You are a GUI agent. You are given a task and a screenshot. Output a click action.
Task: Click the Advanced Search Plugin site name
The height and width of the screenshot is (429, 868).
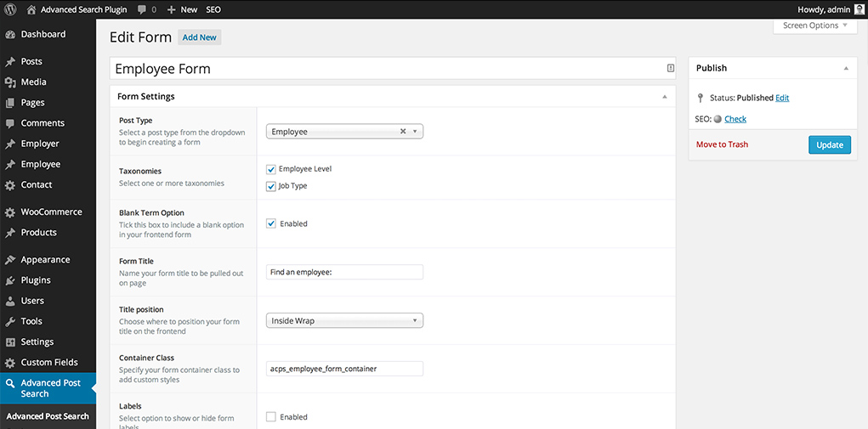click(x=83, y=9)
